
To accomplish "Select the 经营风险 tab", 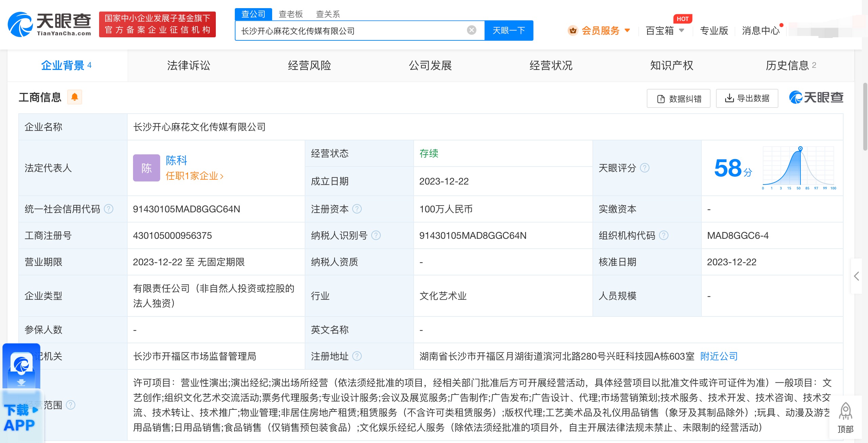I will tap(309, 65).
